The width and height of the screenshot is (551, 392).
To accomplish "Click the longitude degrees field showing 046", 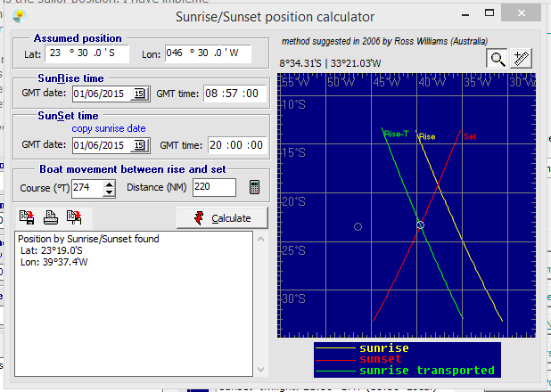I will click(x=175, y=53).
